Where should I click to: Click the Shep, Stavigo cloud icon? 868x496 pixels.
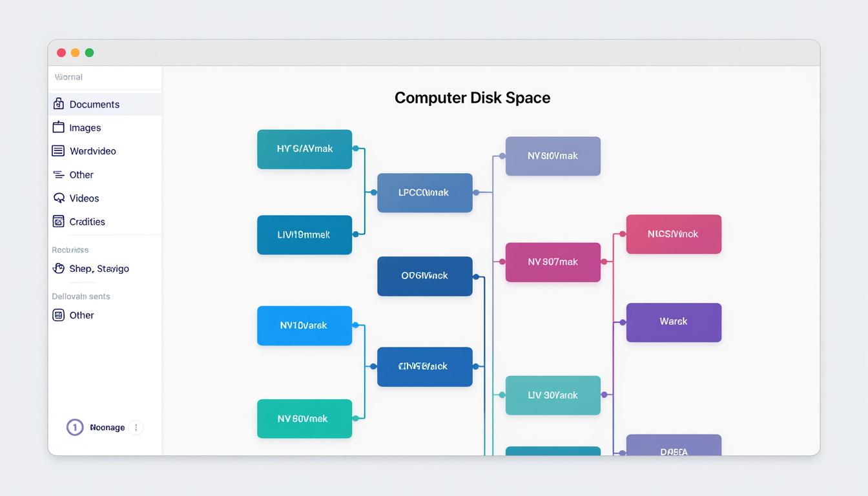point(58,268)
